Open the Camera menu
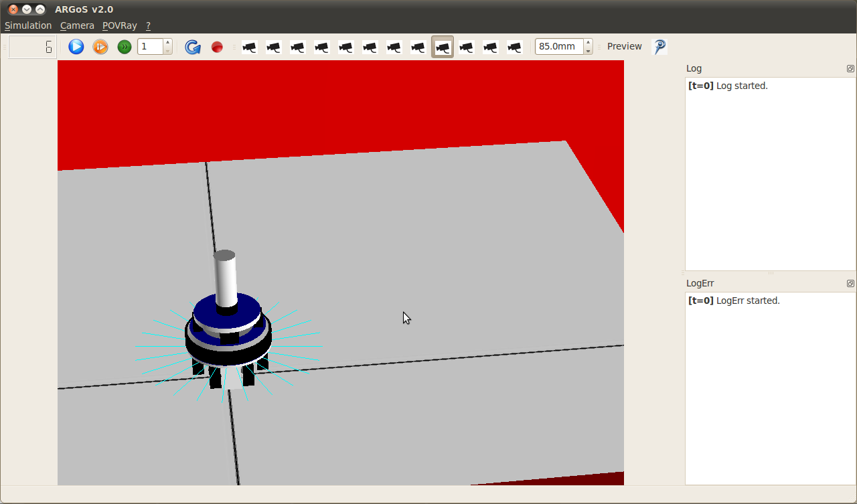857x504 pixels. pos(77,25)
